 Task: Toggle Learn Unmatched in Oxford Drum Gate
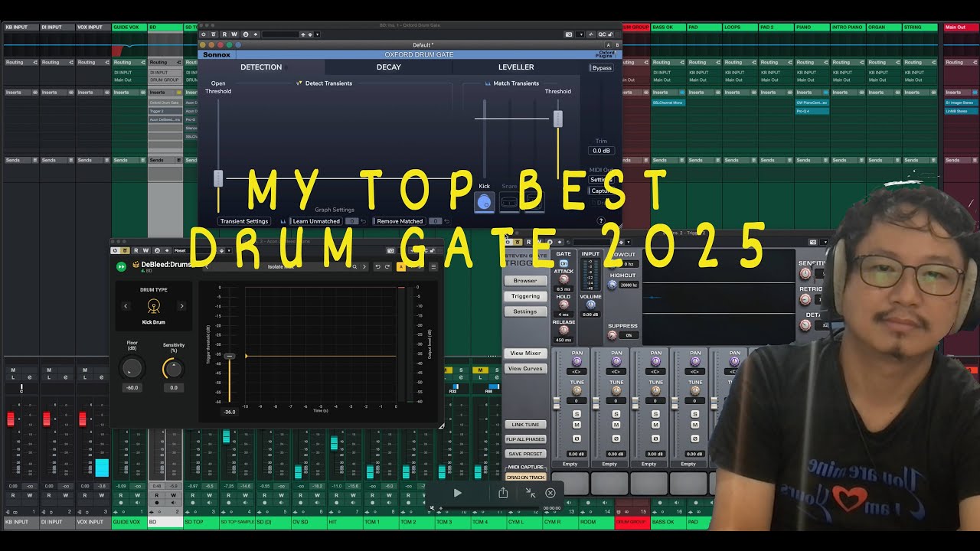(315, 221)
